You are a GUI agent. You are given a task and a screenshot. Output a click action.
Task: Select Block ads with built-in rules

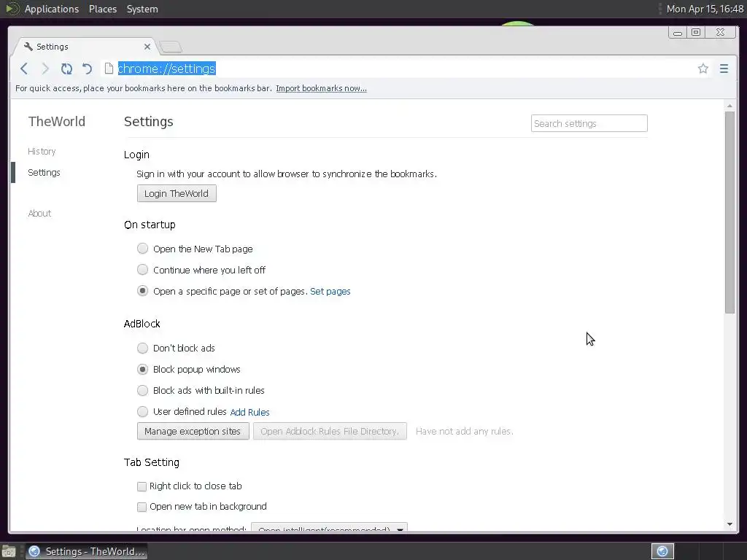pyautogui.click(x=142, y=391)
